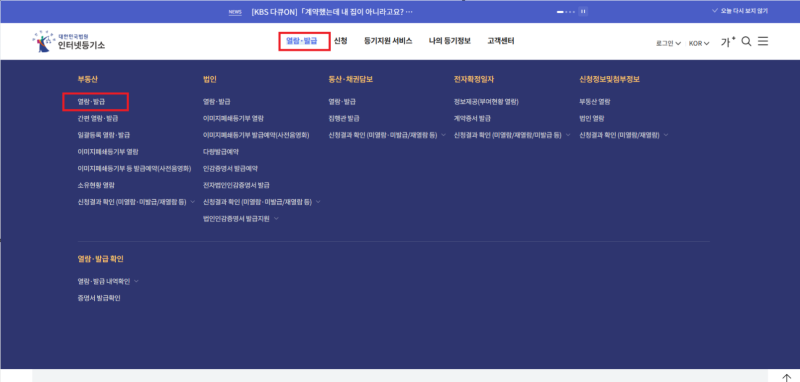The height and width of the screenshot is (382, 800).
Task: Open the 신청 top menu
Action: coord(340,41)
